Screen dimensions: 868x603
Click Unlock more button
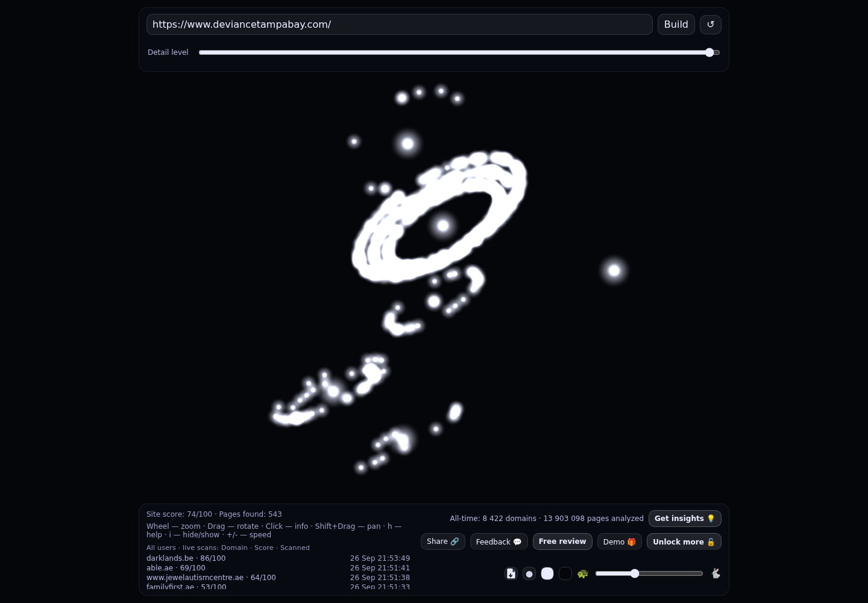click(684, 541)
